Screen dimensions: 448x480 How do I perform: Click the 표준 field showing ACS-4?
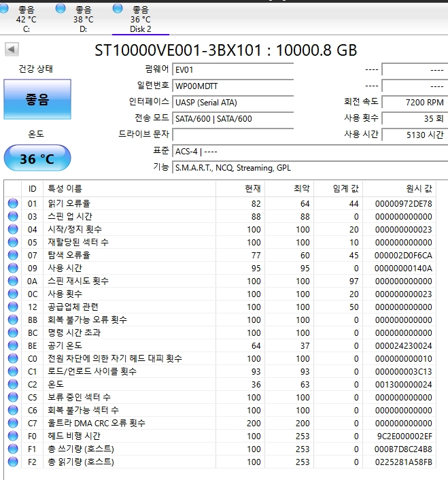310,151
